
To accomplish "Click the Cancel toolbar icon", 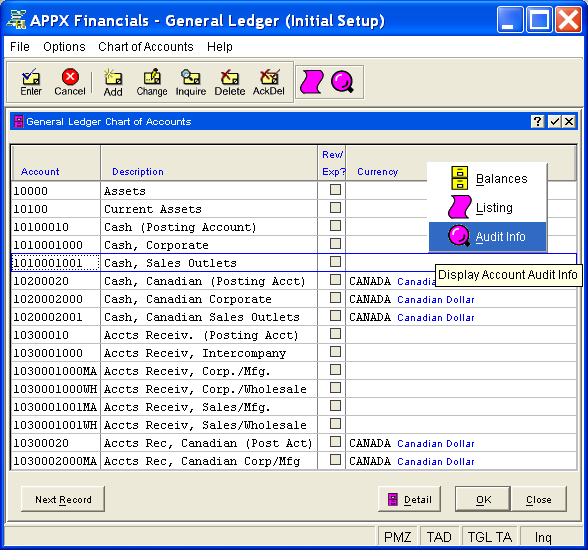I will click(70, 82).
